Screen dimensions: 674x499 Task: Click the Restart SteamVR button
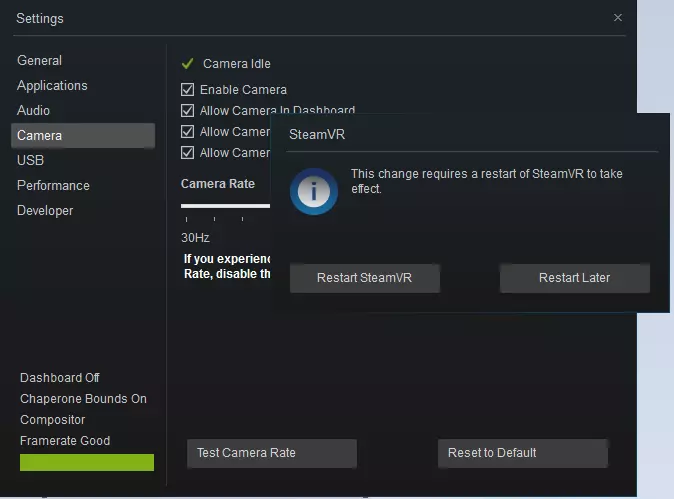[365, 278]
